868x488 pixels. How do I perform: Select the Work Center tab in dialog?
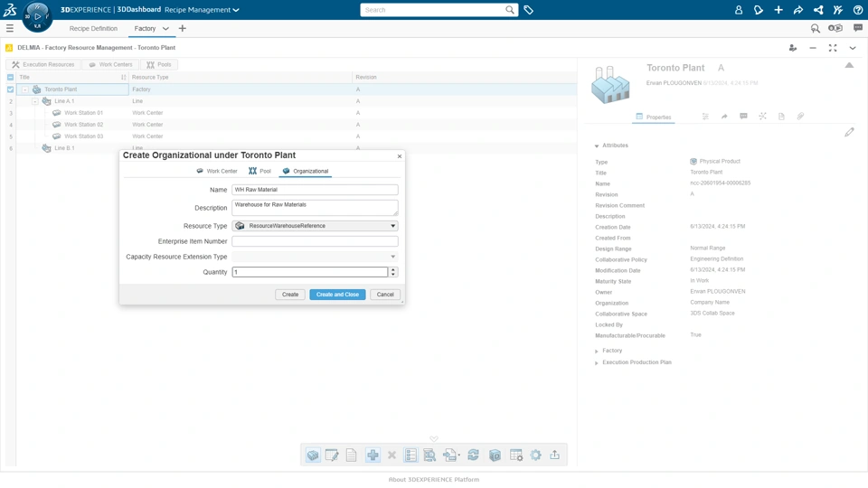(217, 171)
